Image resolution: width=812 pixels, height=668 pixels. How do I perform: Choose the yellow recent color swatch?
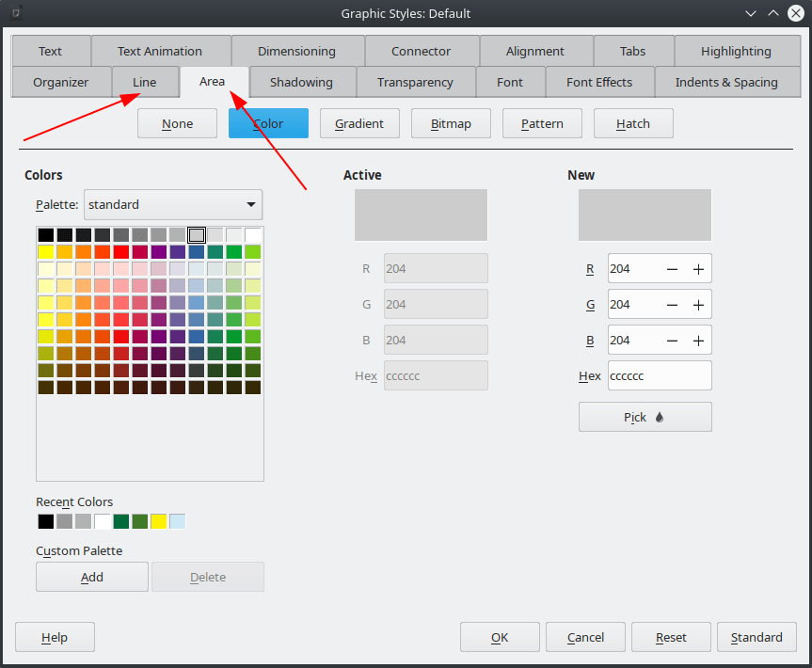pyautogui.click(x=158, y=521)
